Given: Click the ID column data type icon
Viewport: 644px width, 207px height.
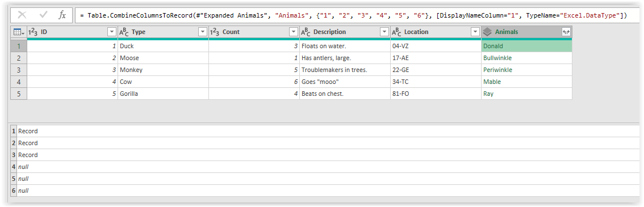Looking at the screenshot, I should 34,32.
